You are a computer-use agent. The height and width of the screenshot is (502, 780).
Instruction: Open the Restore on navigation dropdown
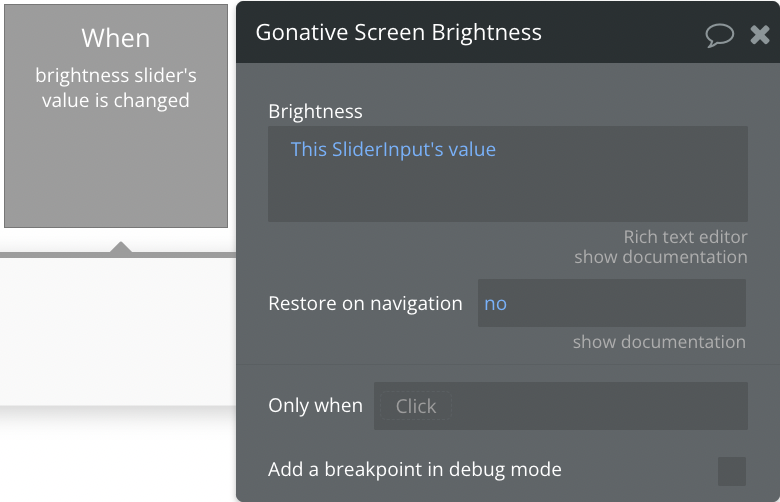coord(611,303)
